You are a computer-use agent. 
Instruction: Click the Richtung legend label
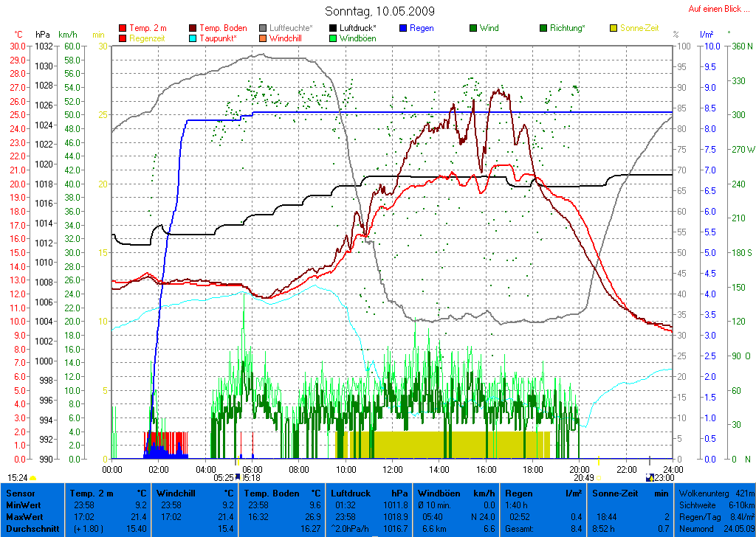point(568,28)
